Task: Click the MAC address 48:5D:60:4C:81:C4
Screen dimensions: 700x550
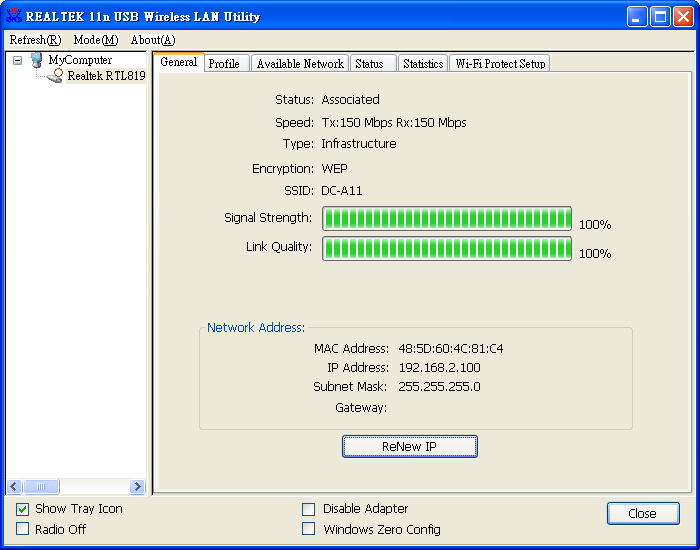Action: tap(451, 349)
